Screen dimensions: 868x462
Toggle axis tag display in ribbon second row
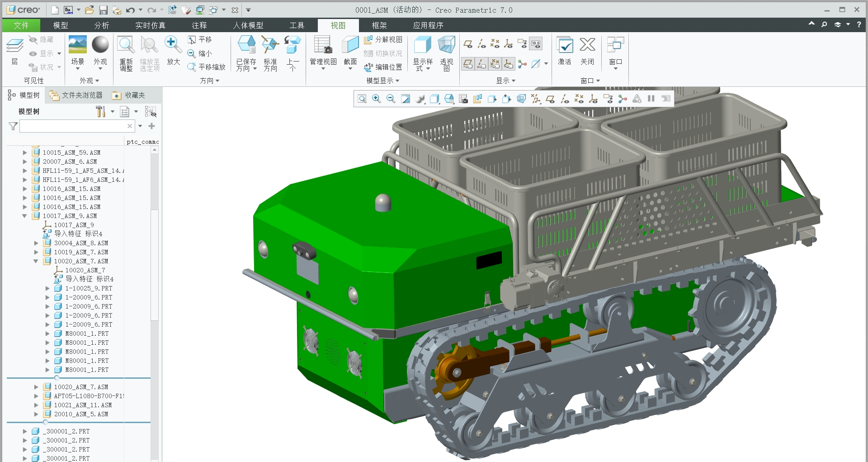pyautogui.click(x=482, y=64)
